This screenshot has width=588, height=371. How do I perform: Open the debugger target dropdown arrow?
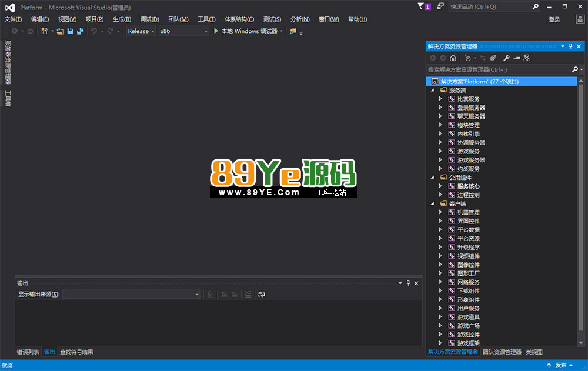click(281, 31)
